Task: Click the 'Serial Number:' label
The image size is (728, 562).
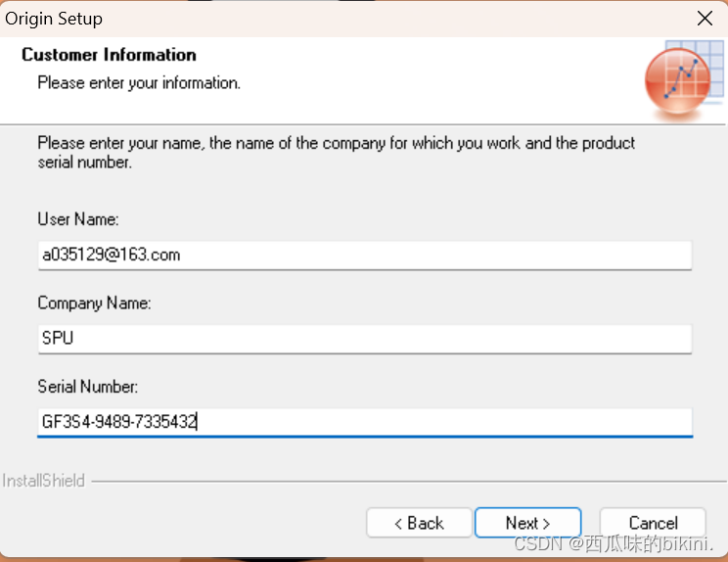Action: click(x=88, y=387)
